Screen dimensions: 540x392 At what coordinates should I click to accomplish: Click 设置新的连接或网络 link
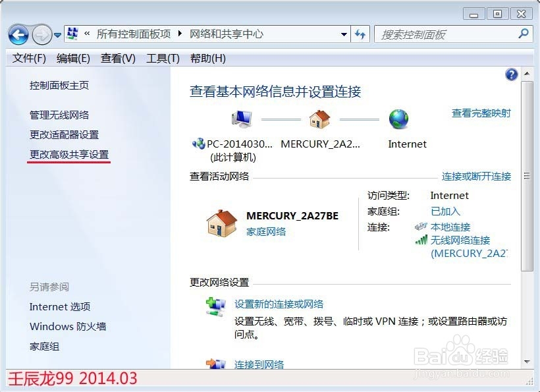coord(279,304)
